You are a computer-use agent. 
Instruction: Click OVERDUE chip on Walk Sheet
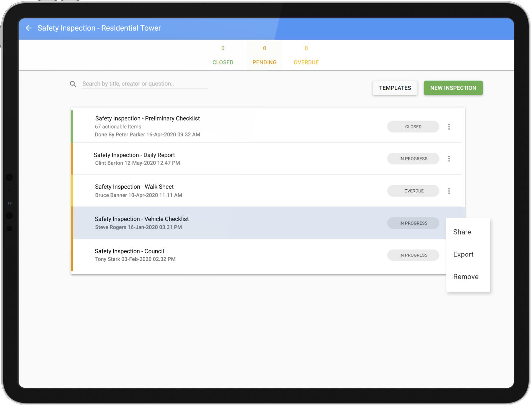pos(413,191)
